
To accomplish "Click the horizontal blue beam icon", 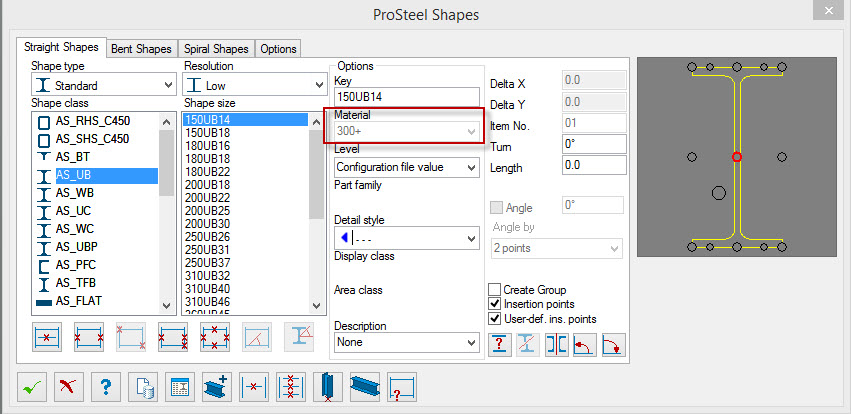I will (365, 387).
